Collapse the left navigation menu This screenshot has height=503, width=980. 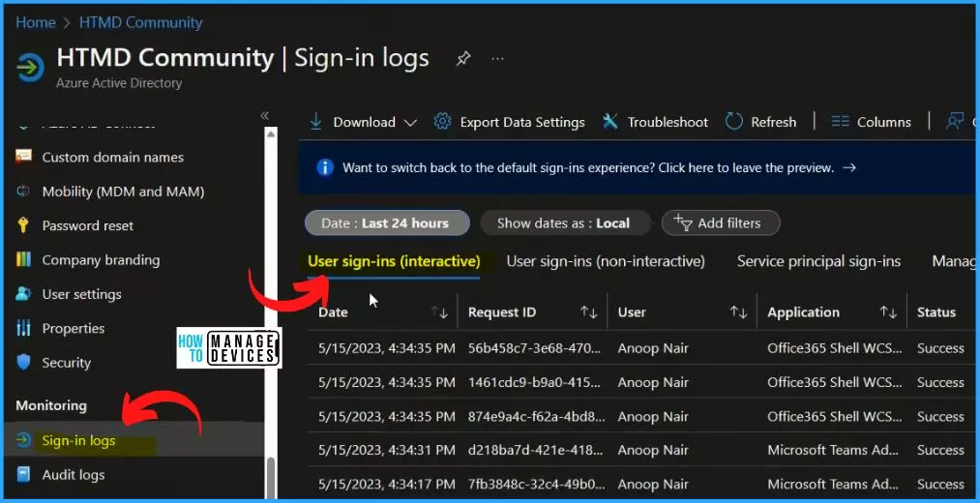click(x=264, y=116)
